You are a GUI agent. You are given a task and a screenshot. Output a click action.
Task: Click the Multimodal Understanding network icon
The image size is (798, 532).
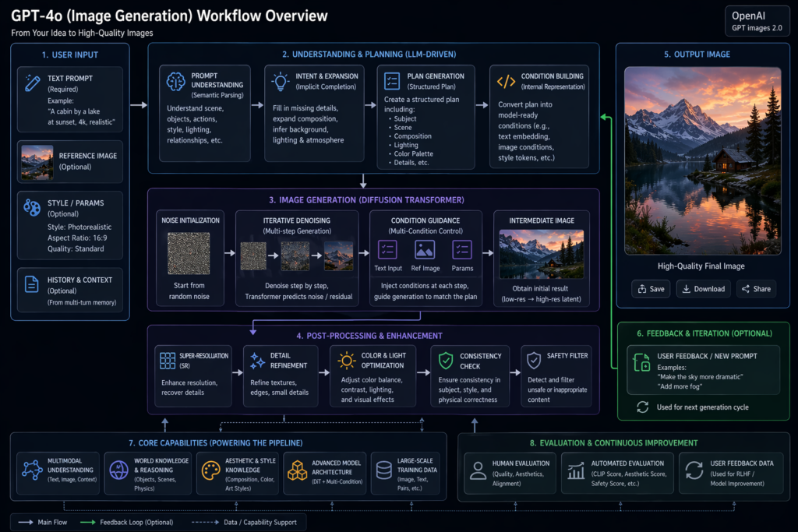(31, 468)
